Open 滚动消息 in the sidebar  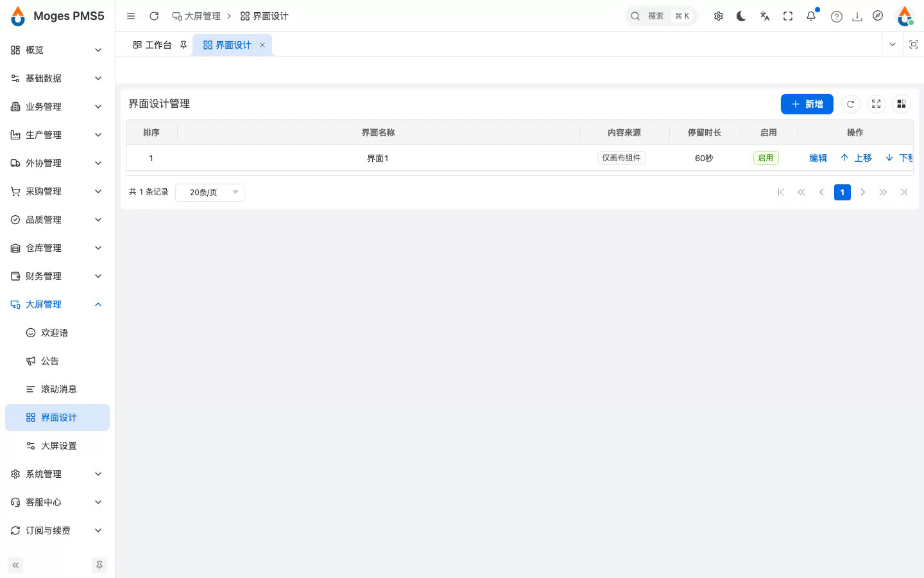coord(57,389)
